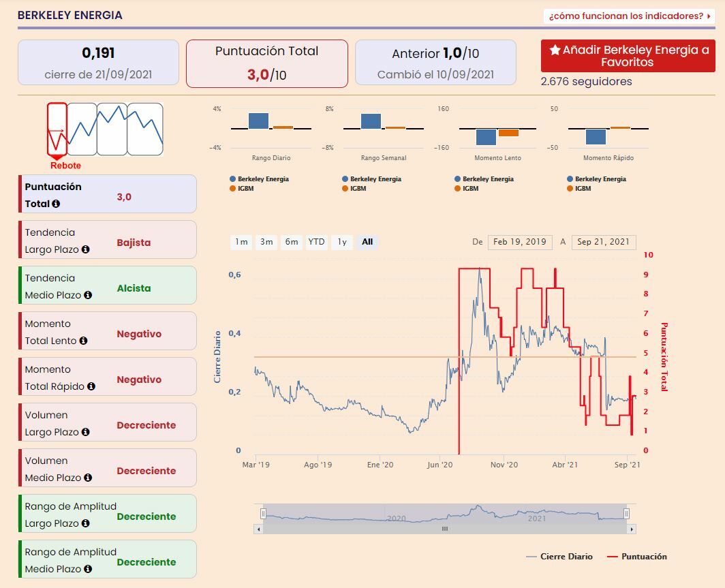Toggle Cierre Diario series in chart legend
The image size is (725, 588).
pos(559,557)
